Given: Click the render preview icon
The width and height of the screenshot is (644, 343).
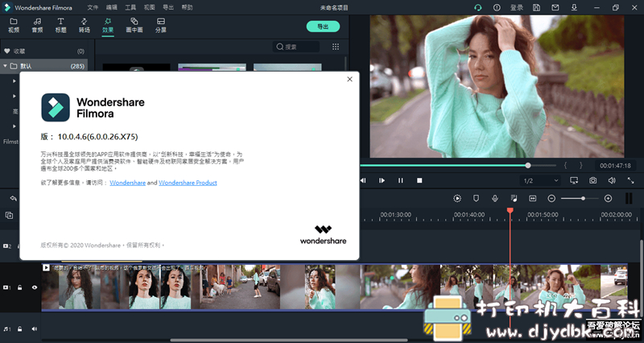Looking at the screenshot, I should point(457,198).
